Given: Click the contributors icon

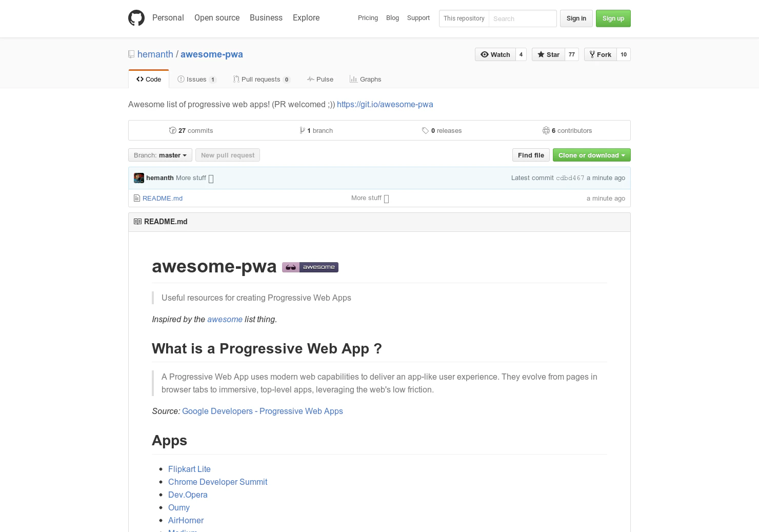Looking at the screenshot, I should pos(546,130).
